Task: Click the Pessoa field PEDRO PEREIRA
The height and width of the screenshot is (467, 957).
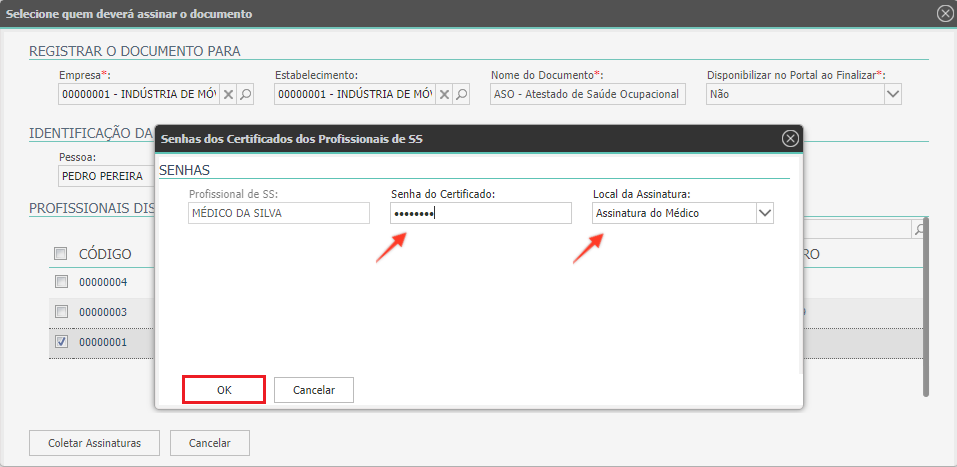Action: (107, 176)
